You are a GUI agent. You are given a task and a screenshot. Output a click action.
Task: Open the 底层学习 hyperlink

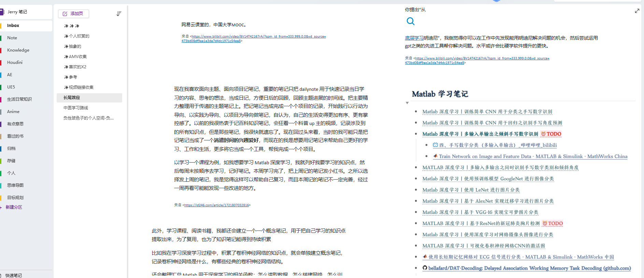(x=414, y=38)
